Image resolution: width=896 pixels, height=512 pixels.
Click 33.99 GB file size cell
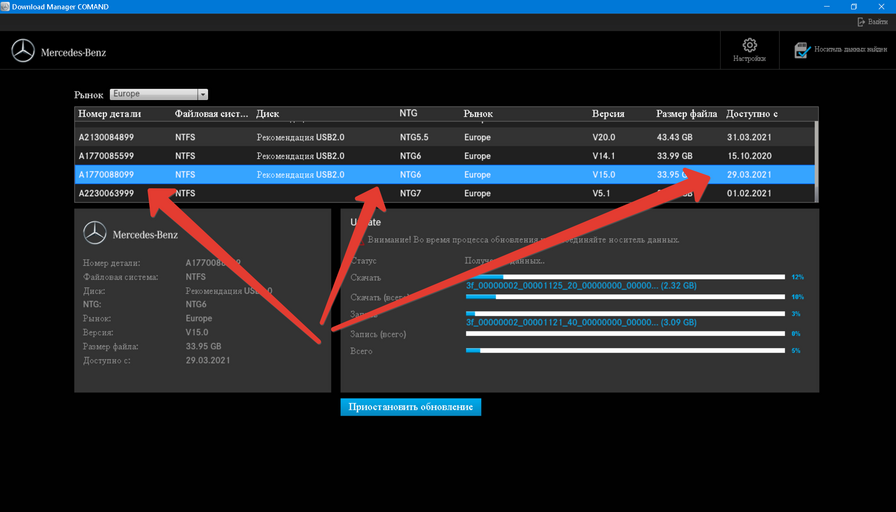point(674,156)
